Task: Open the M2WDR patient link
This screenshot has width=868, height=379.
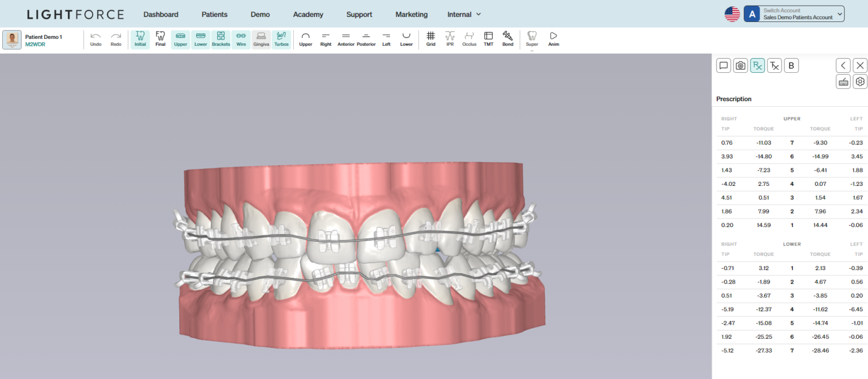Action: (37, 43)
